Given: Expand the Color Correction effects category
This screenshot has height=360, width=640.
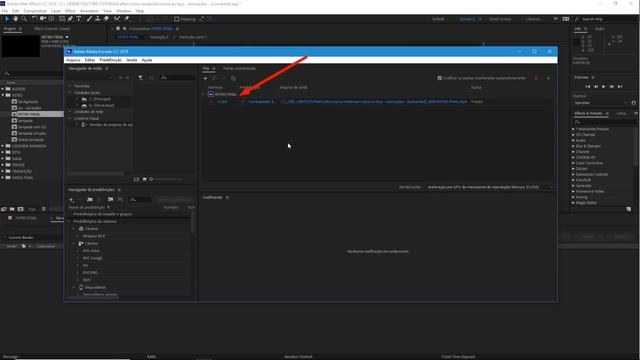Looking at the screenshot, I should [573, 163].
